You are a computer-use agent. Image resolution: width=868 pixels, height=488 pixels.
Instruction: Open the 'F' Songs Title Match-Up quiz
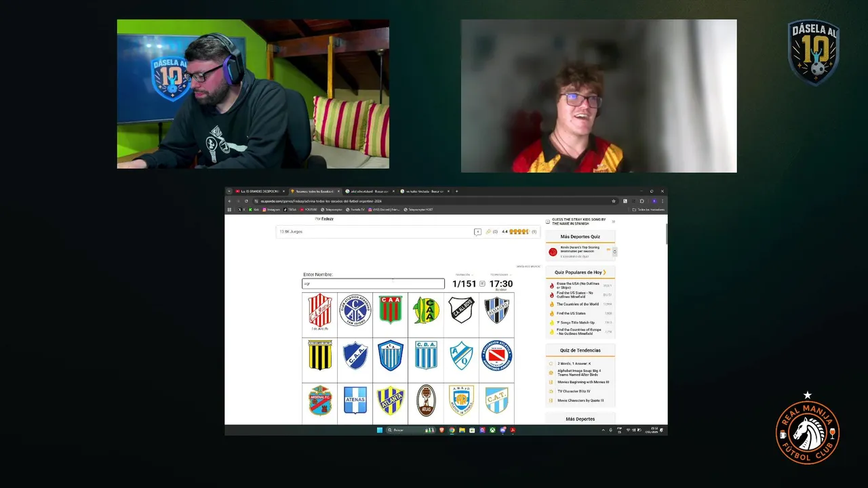[575, 323]
